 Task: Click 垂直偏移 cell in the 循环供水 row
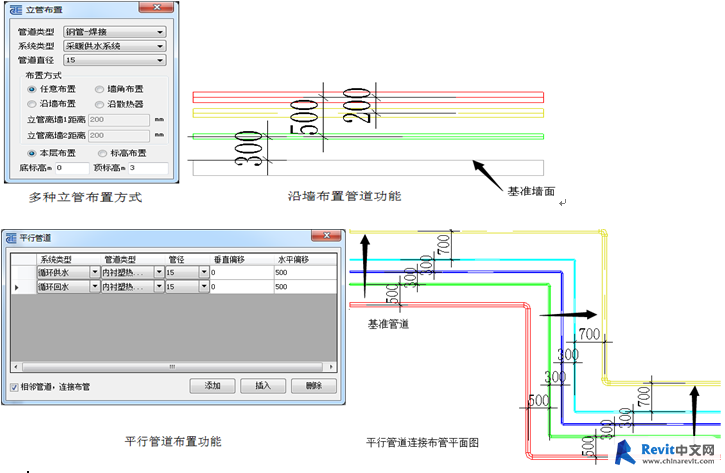(x=242, y=272)
